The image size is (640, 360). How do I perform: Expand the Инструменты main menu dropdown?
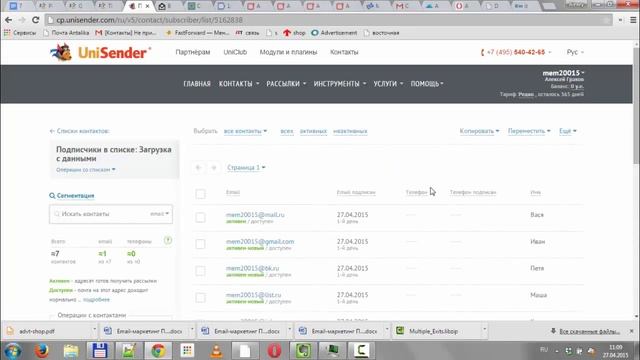340,84
